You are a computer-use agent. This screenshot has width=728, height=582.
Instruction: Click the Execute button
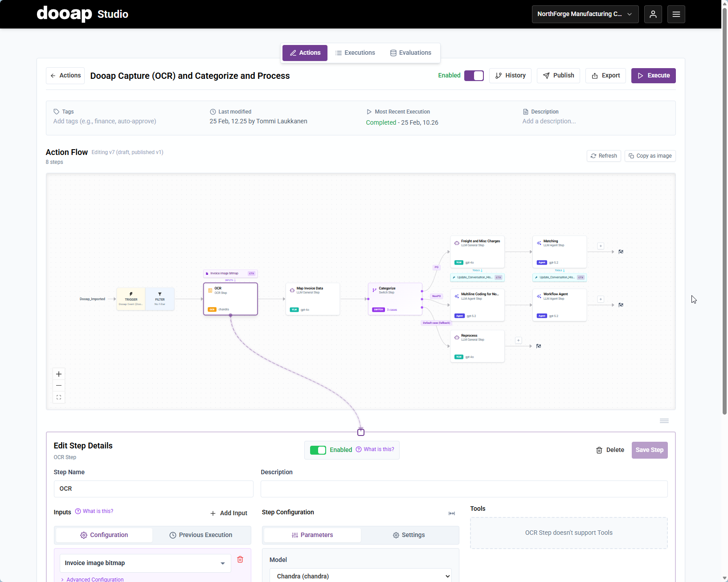653,76
